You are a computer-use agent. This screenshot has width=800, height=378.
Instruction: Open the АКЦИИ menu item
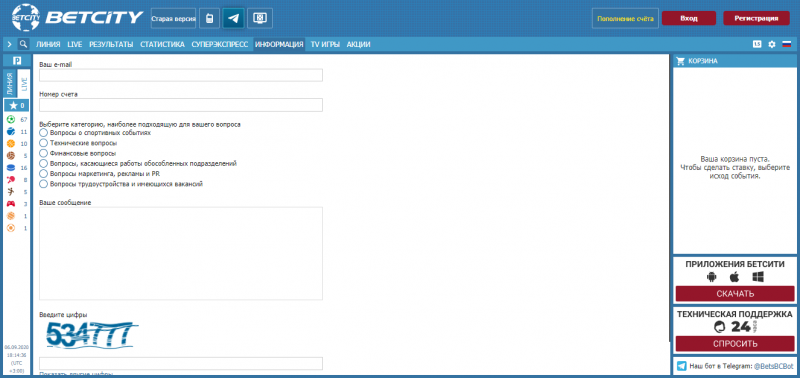click(x=359, y=44)
